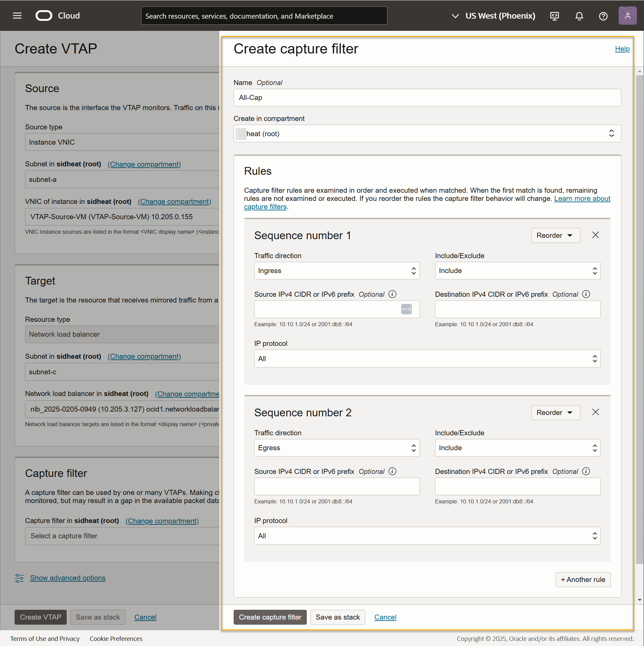This screenshot has height=646, width=644.
Task: Open the US West (Phoenix) region menu
Action: point(494,16)
